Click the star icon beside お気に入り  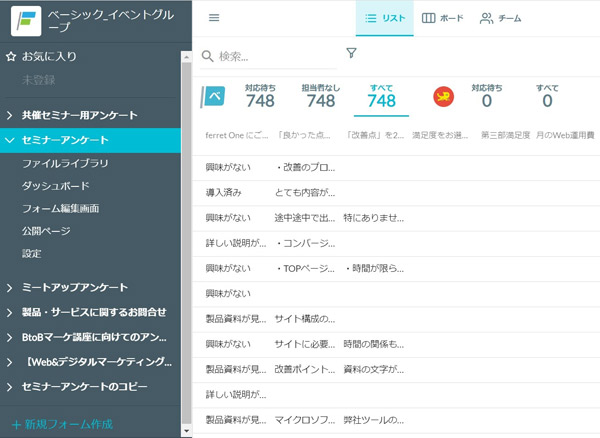(11, 57)
